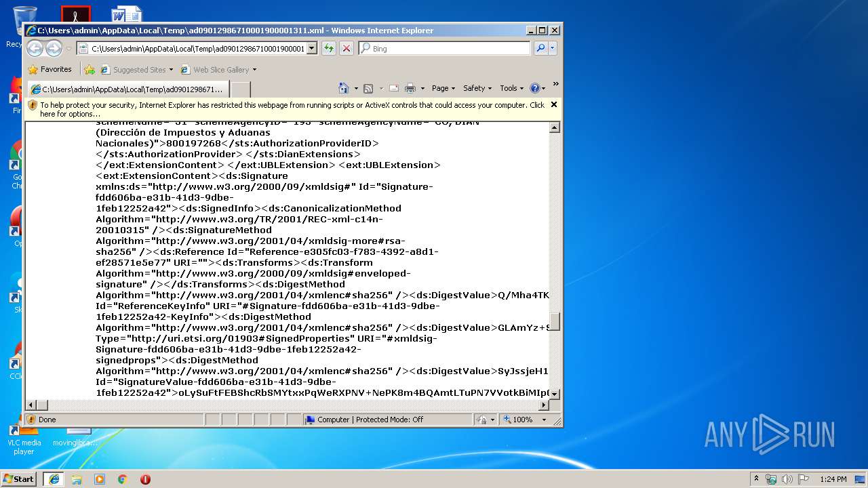868x488 pixels.
Task: Expand the zoom level dropdown arrow
Action: pyautogui.click(x=544, y=420)
